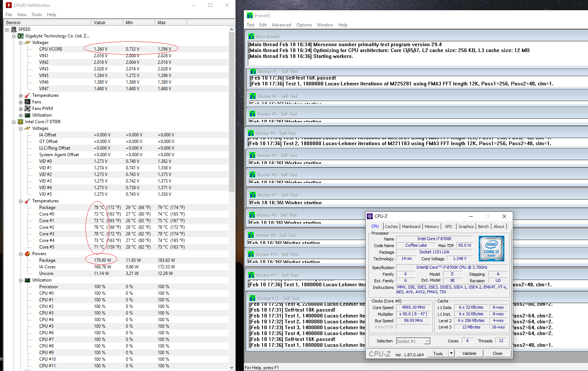Click the Prime95 title bar icon
Image resolution: width=588 pixels, height=371 pixels.
pyautogui.click(x=250, y=15)
